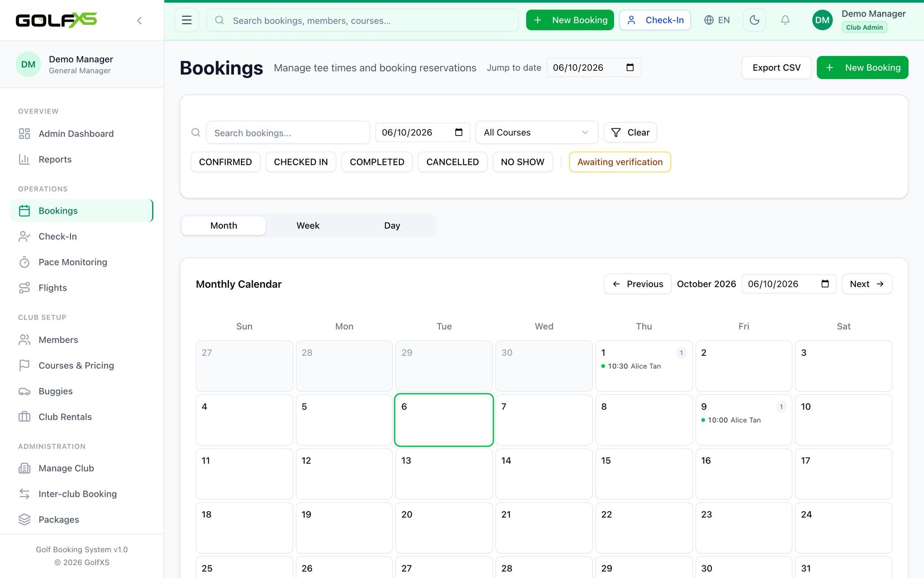
Task: Open the 10:00 Alice Tan booking on October 9
Action: pyautogui.click(x=731, y=420)
